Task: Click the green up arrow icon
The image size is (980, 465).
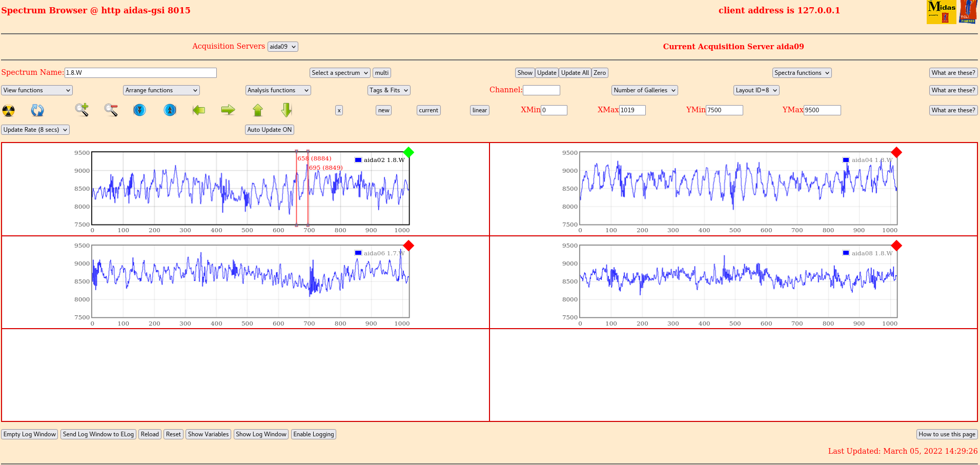Action: coord(258,110)
